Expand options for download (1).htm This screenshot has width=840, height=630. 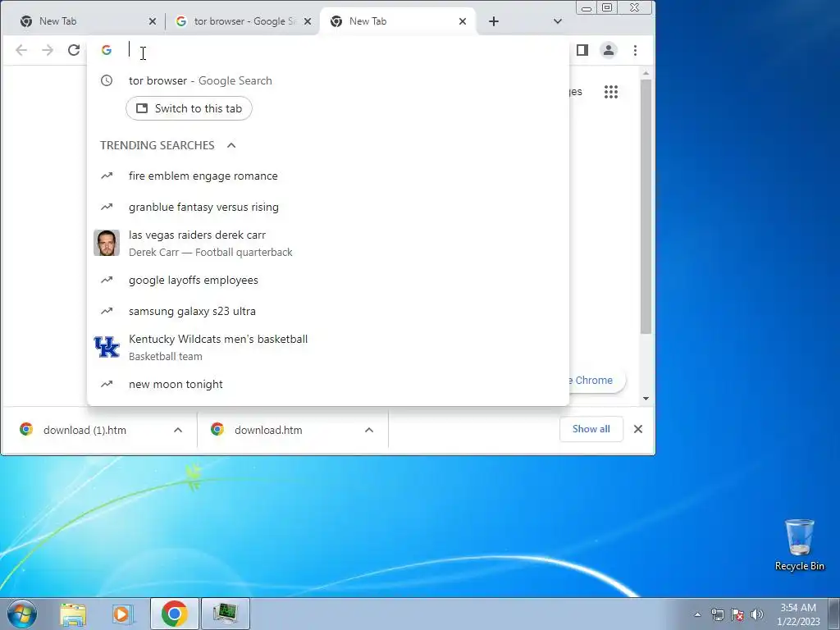coord(178,430)
